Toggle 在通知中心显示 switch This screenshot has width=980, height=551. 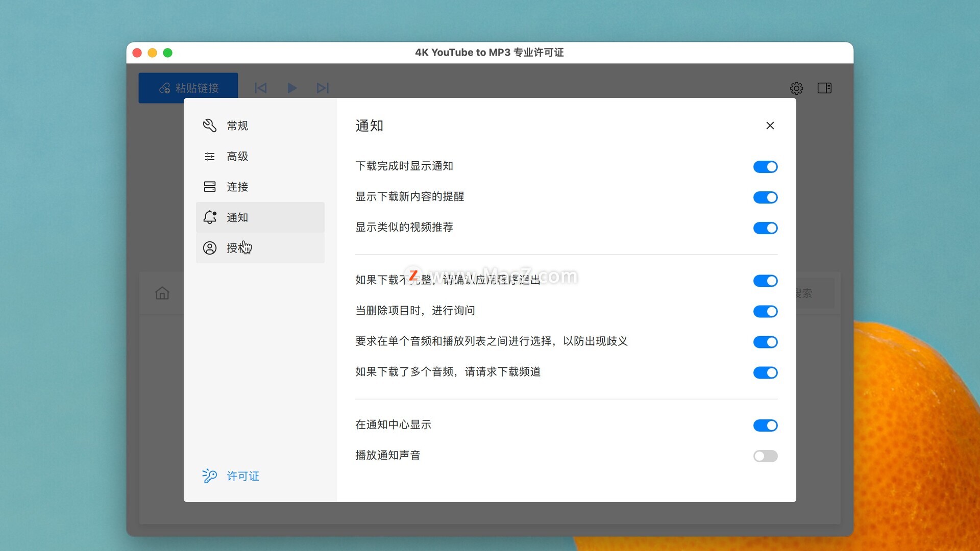765,425
